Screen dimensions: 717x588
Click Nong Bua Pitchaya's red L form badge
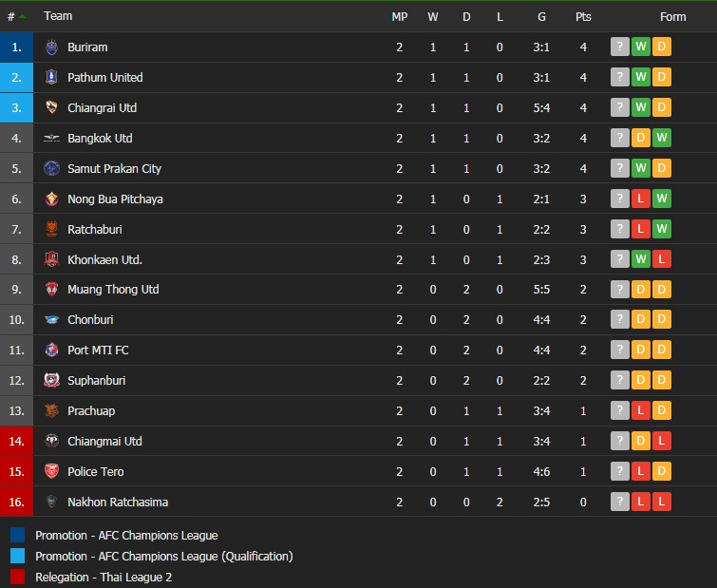(641, 199)
